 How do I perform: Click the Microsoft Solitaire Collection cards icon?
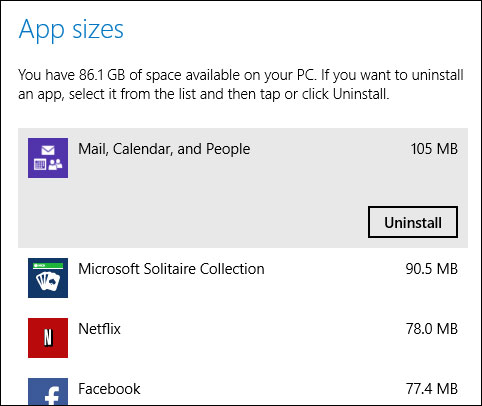click(x=48, y=278)
